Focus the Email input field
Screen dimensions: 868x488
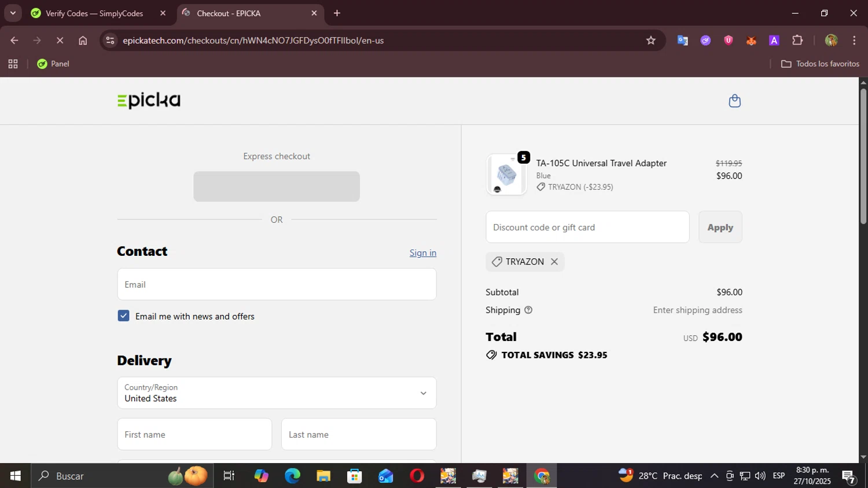[x=277, y=284]
